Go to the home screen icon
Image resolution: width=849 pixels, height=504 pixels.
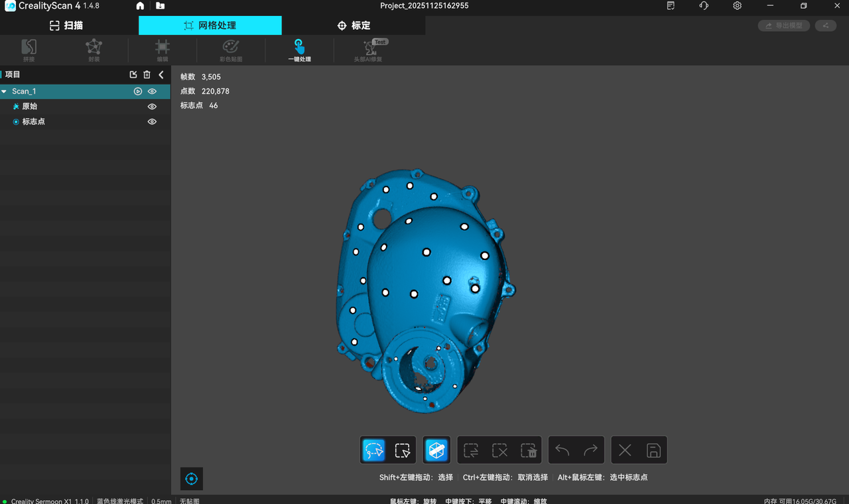[140, 6]
